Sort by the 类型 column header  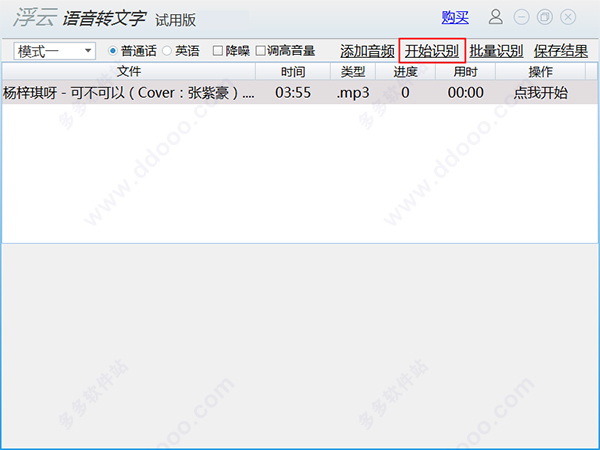(353, 72)
